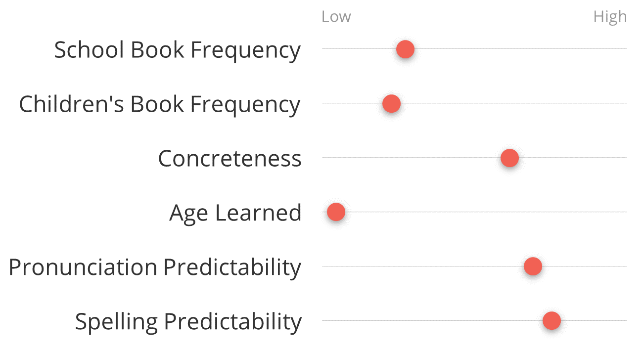Select the Pronunciation Predictability label
644x351 pixels.
tap(155, 267)
